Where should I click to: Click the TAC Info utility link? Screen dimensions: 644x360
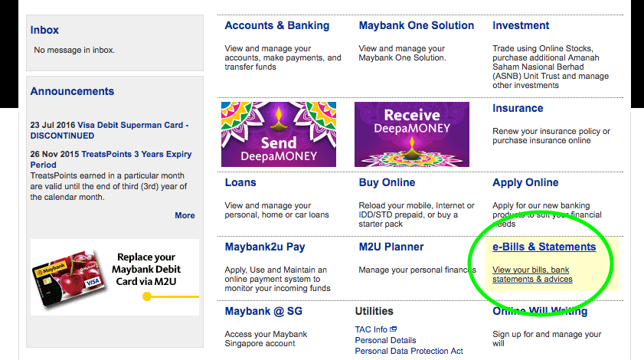point(371,329)
